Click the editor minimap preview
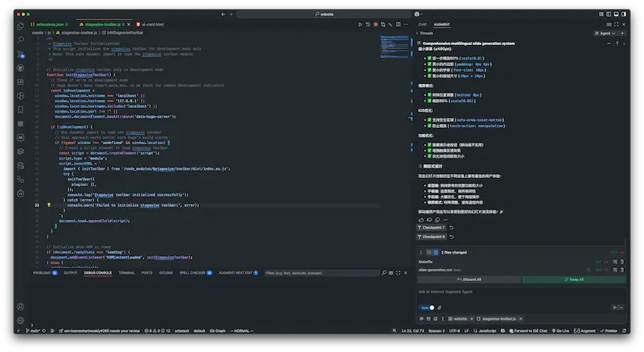Image resolution: width=644 pixels, height=352 pixels. pyautogui.click(x=394, y=47)
